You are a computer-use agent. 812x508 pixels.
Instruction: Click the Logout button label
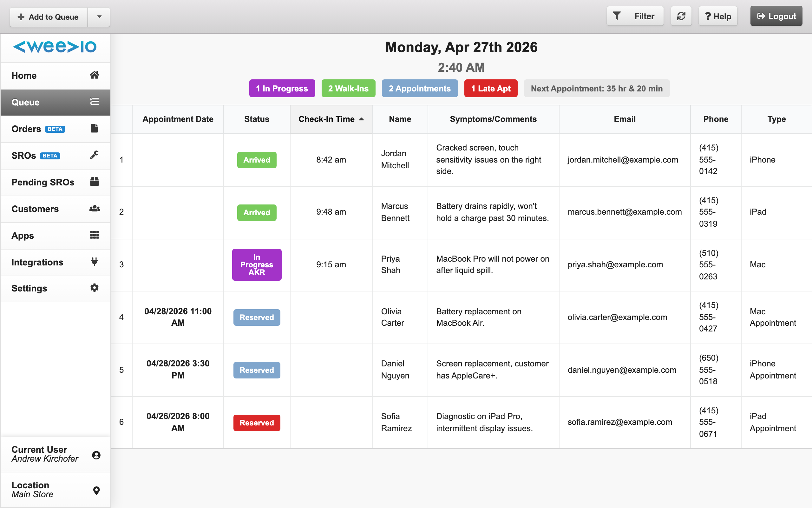point(782,16)
